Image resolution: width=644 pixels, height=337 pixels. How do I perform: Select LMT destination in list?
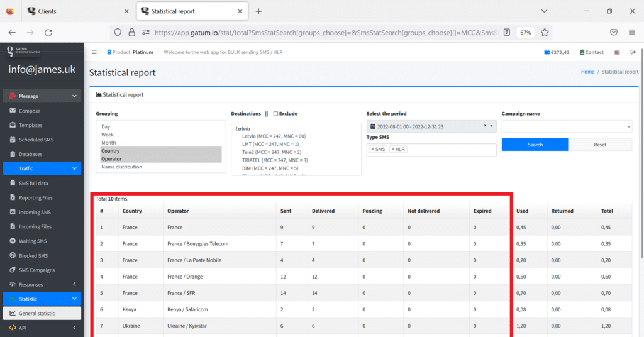(270, 144)
